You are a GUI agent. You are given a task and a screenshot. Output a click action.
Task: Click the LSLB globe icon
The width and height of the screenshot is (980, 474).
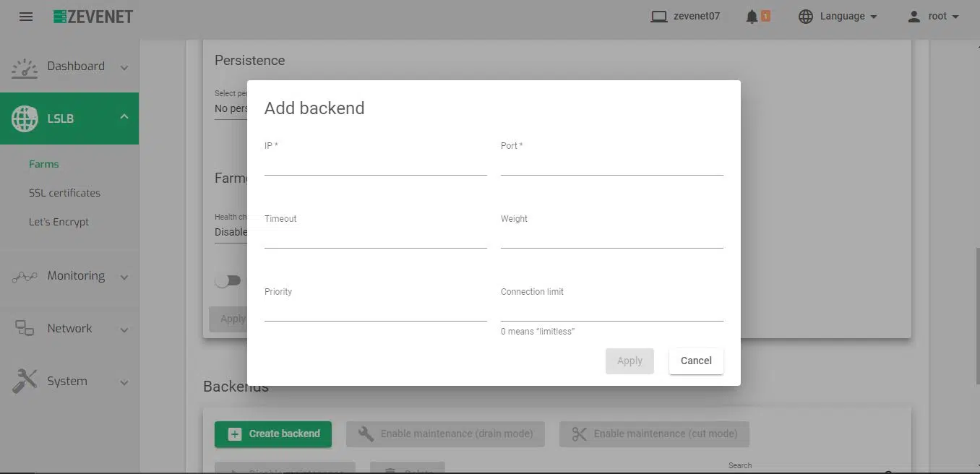click(25, 118)
